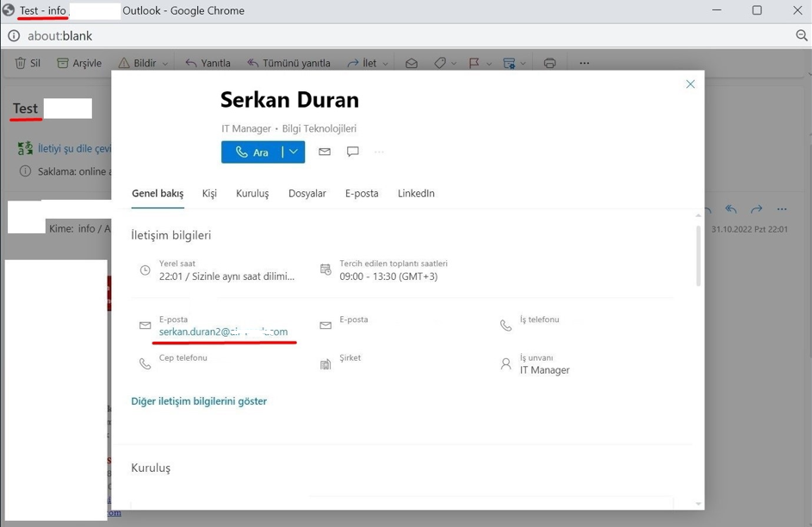Mark message as read/unread envelope icon
Viewport: 812px width, 527px height.
pos(412,63)
